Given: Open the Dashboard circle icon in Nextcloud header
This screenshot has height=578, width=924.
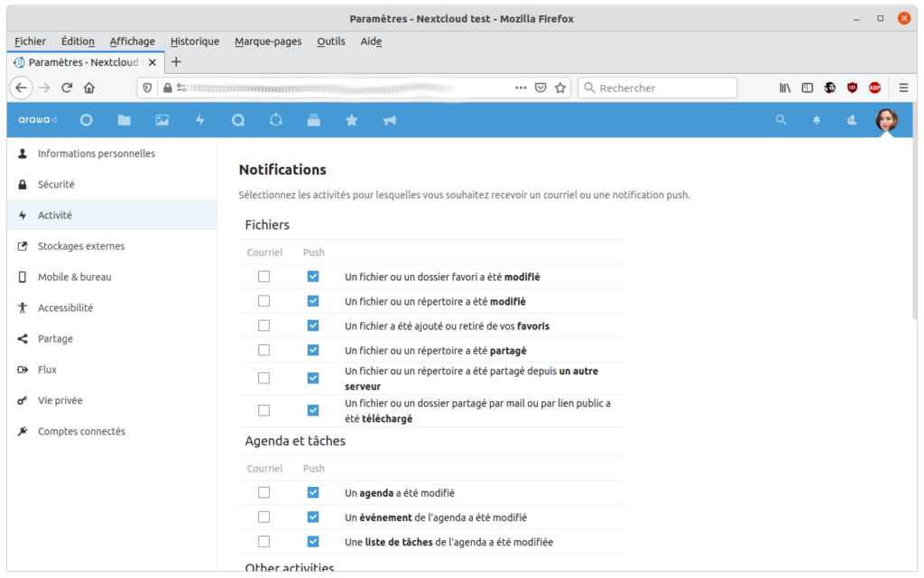Looking at the screenshot, I should [86, 120].
